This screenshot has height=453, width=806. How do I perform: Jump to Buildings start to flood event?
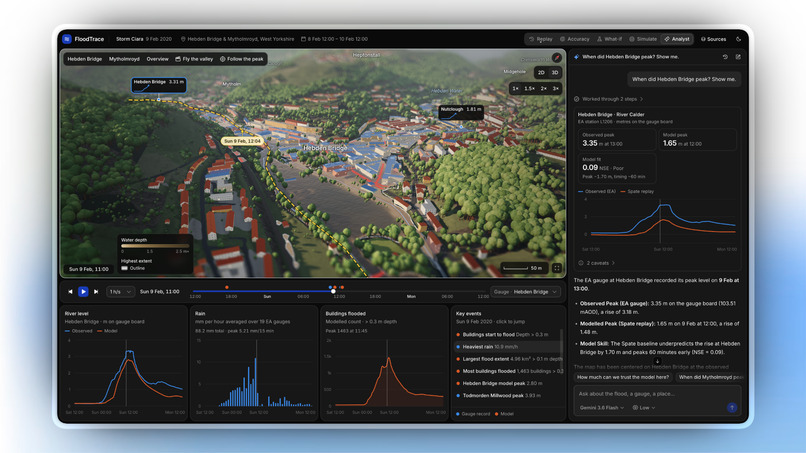tap(508, 335)
